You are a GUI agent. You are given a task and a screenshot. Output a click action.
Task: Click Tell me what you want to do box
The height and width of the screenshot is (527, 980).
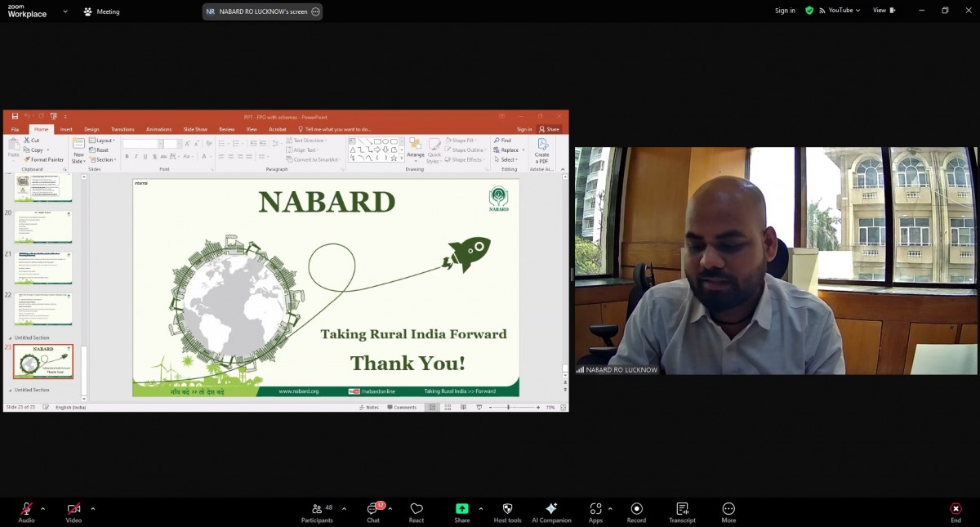click(335, 129)
